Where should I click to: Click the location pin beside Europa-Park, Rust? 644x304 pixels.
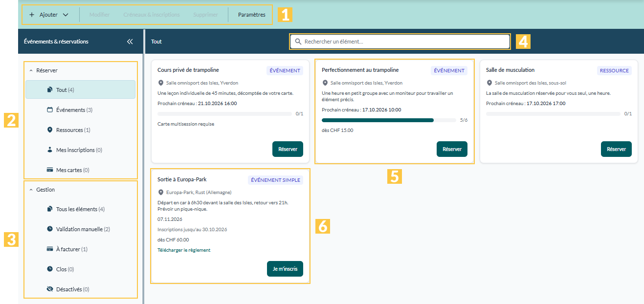(x=160, y=193)
